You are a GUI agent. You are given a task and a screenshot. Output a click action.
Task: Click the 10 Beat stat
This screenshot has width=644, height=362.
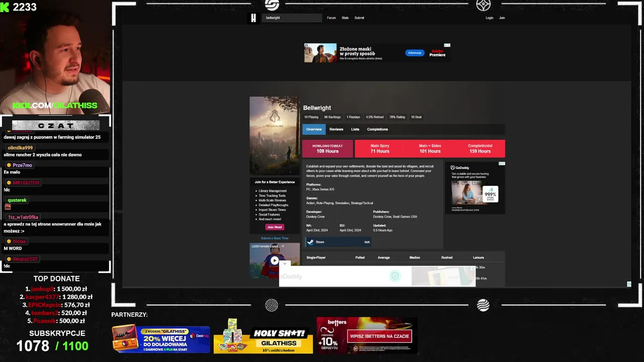point(416,117)
